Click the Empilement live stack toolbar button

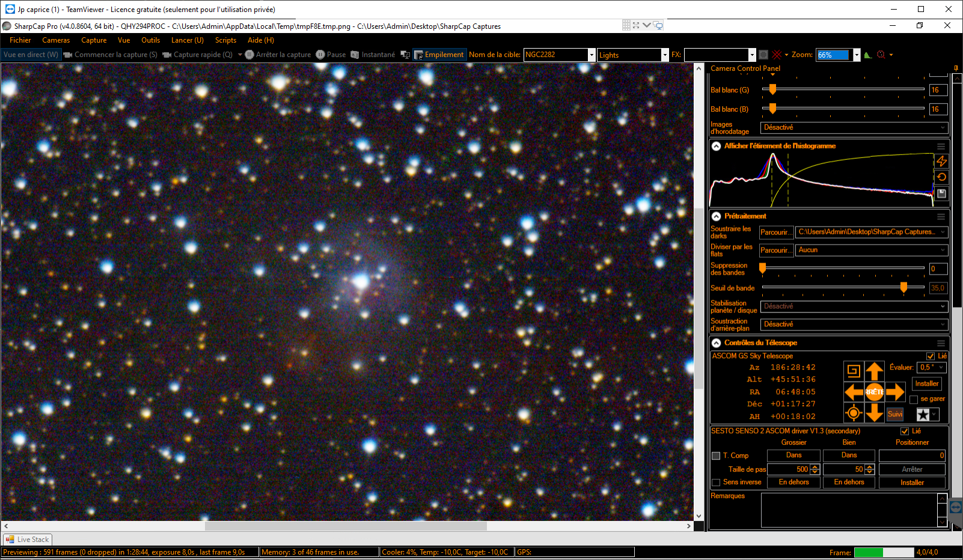pos(439,55)
